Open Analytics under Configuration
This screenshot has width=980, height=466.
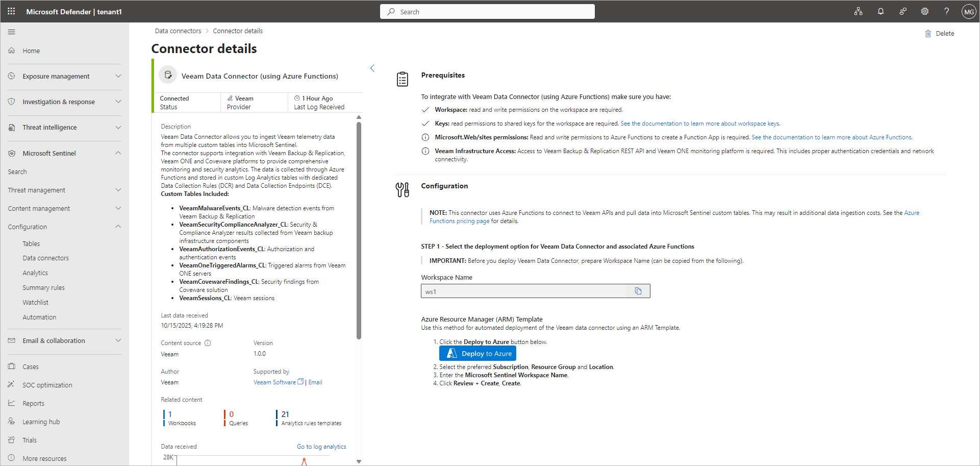(35, 273)
